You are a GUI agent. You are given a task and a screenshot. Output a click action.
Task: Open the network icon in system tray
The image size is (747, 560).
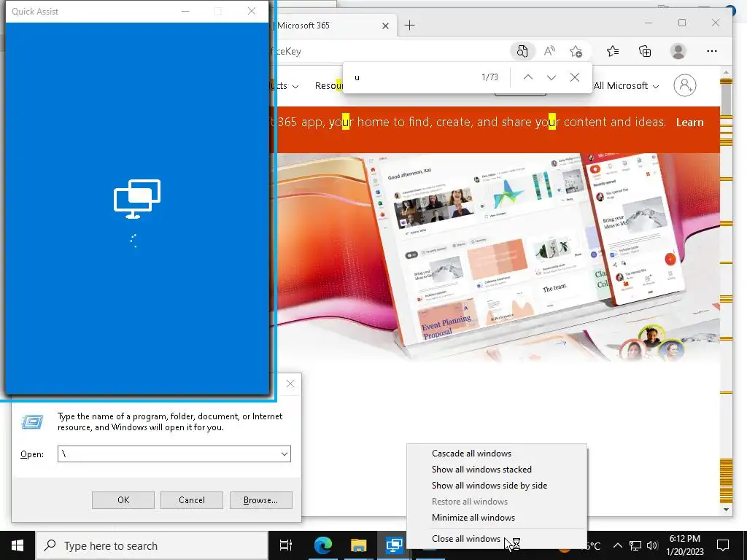[x=635, y=545]
